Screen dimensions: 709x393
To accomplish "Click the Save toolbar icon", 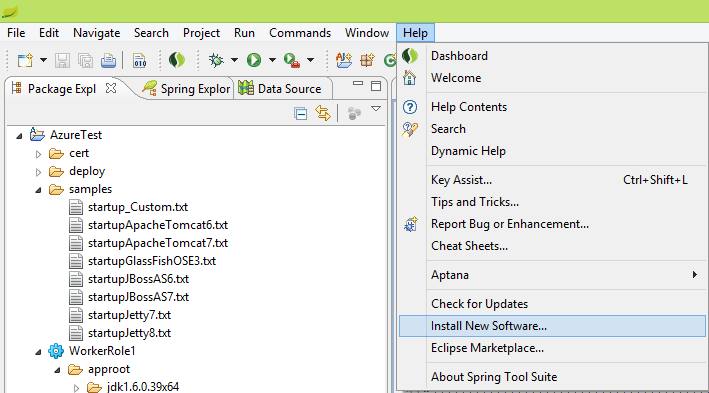I will [62, 60].
